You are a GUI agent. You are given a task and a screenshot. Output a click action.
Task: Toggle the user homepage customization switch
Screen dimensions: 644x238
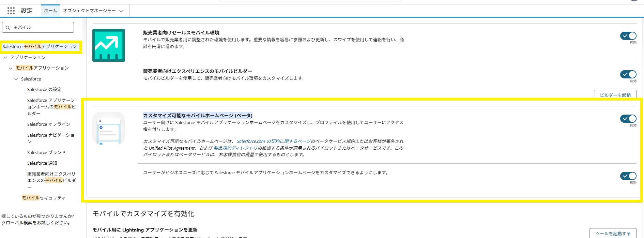[628, 176]
